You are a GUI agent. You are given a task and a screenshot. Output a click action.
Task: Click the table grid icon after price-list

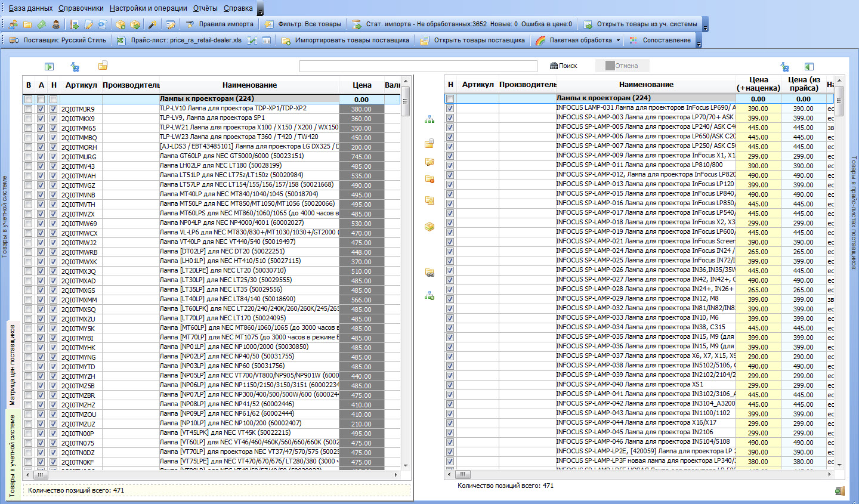[x=266, y=41]
